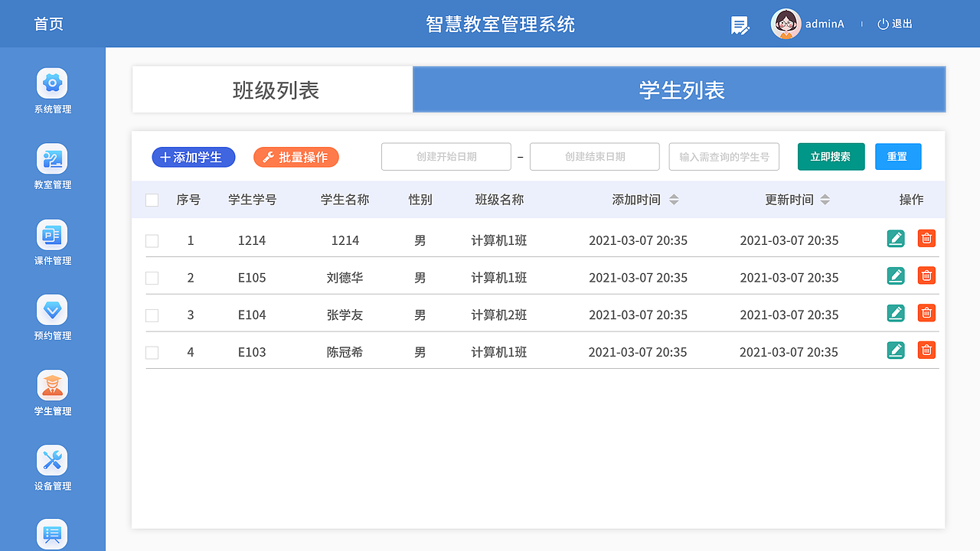The height and width of the screenshot is (551, 980).
Task: Click the presentation-board icon at sidebar bottom
Action: point(52,534)
